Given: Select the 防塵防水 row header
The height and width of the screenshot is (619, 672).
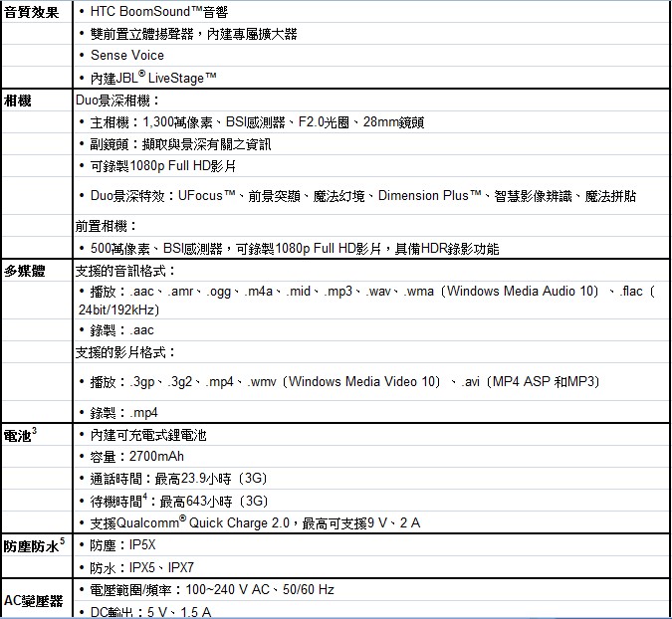Looking at the screenshot, I should pos(34,545).
